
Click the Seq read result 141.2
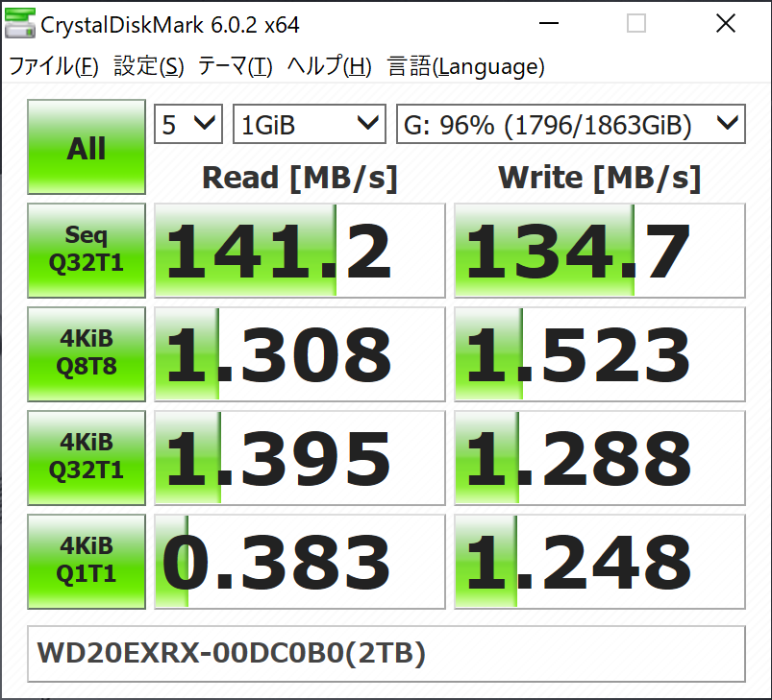300,250
